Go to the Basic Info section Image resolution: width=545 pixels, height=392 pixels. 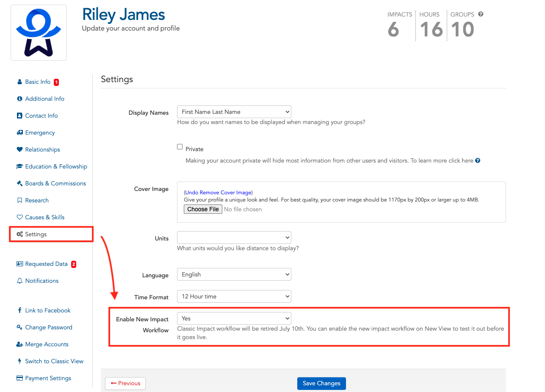[38, 82]
